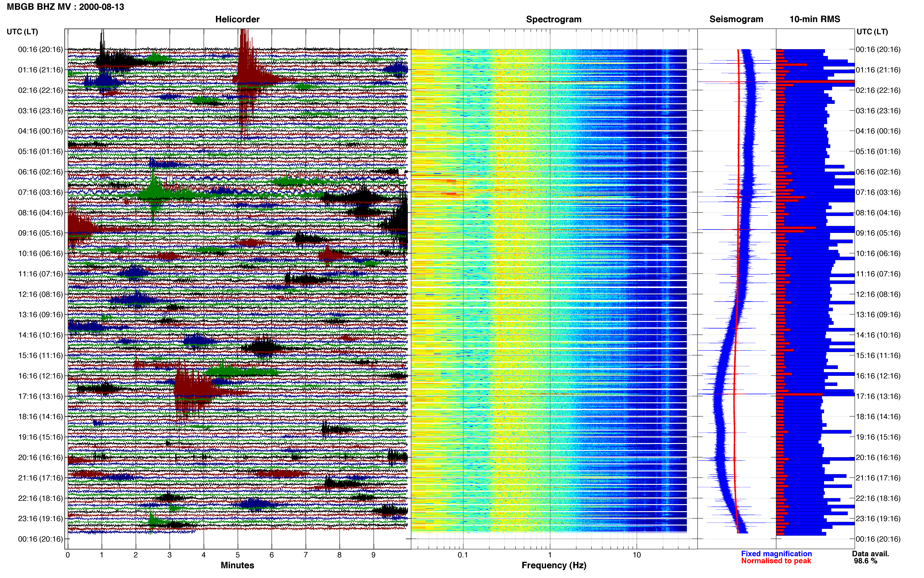Click left time label '21:16 (17:16)'
The height and width of the screenshot is (578, 924).
41,478
